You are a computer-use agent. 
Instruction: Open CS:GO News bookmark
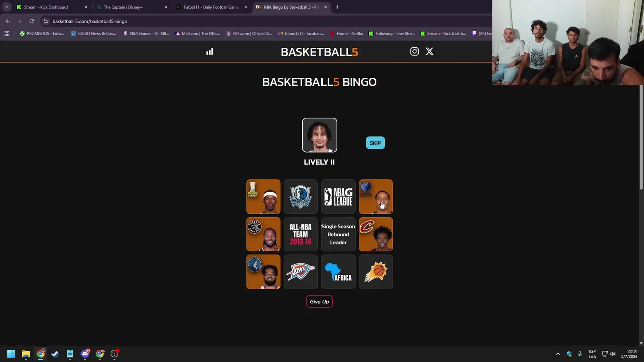(x=94, y=34)
